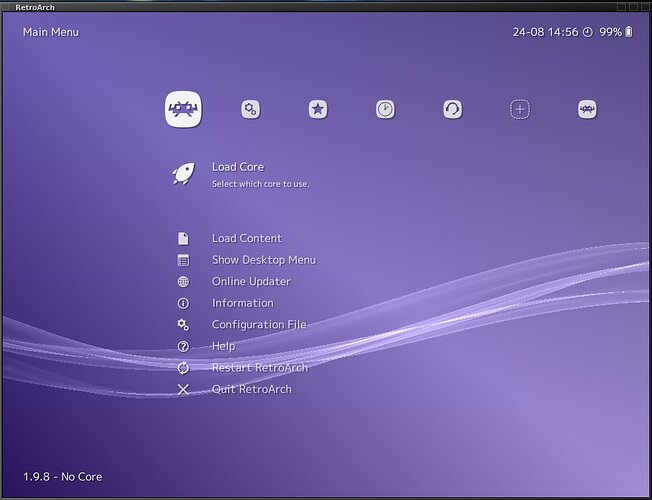Image resolution: width=652 pixels, height=500 pixels.
Task: Choose Restart RetroArch
Action: click(x=260, y=368)
